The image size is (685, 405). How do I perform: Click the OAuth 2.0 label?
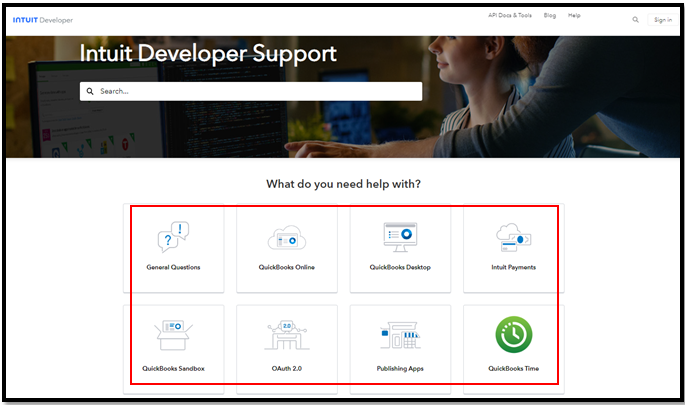tap(287, 368)
